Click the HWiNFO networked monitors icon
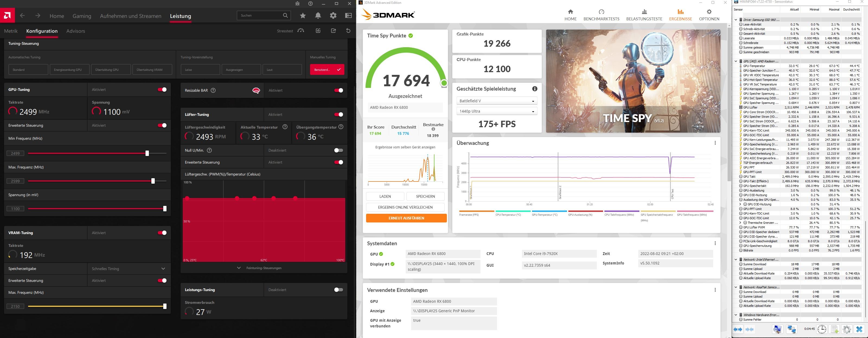 (792, 329)
